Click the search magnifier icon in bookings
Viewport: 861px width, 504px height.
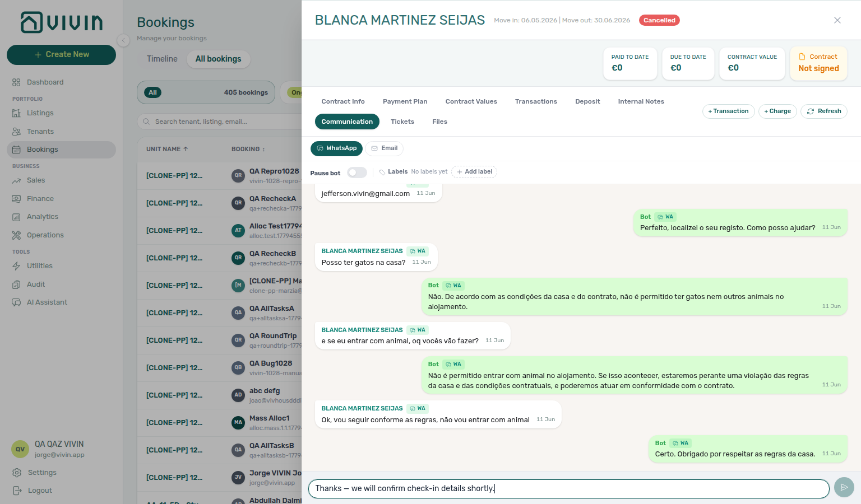tap(146, 122)
